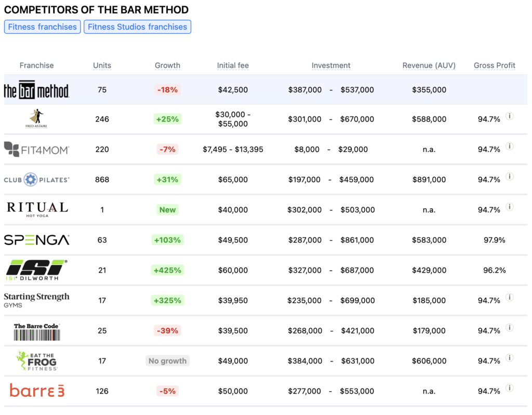This screenshot has width=532, height=415.
Task: Open the Starting Strength Gyms logo
Action: 37,300
